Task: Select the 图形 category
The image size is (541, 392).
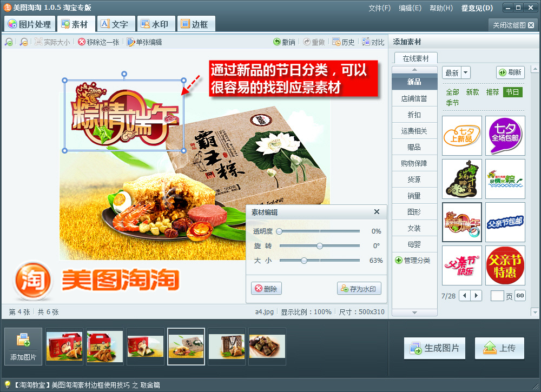Action: click(x=414, y=212)
